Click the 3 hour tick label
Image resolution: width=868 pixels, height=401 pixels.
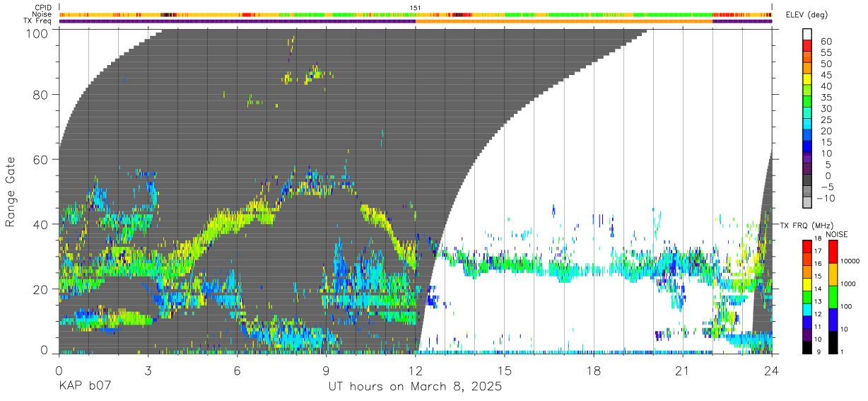click(x=148, y=371)
